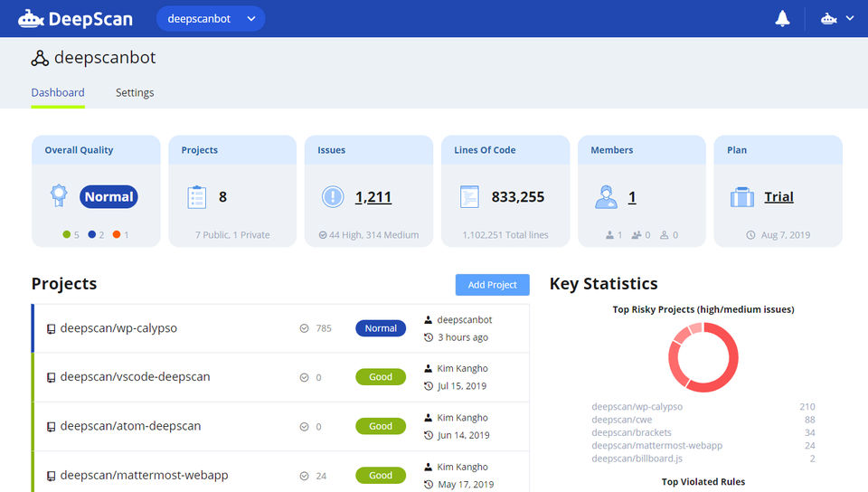Click the Overall Quality ribbon badge icon
This screenshot has height=492, width=868.
click(x=59, y=195)
